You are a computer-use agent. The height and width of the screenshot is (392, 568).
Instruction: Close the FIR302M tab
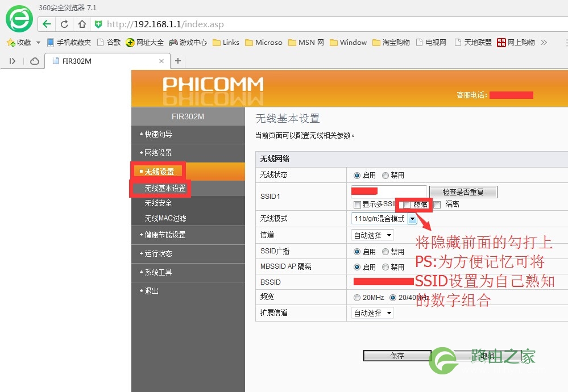point(161,61)
